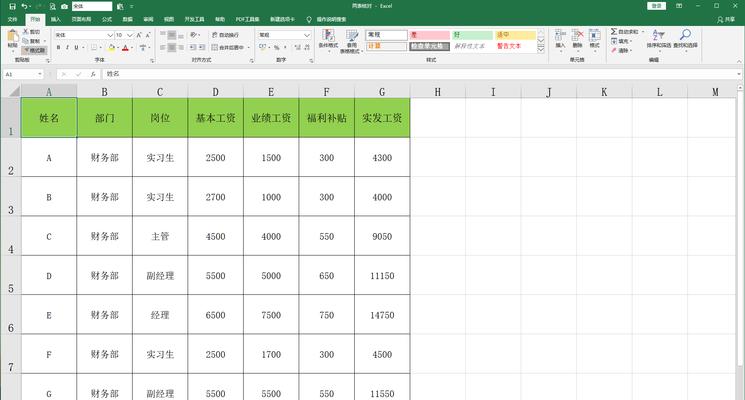The height and width of the screenshot is (400, 745).
Task: Expand the cell styles gallery
Action: 541,49
